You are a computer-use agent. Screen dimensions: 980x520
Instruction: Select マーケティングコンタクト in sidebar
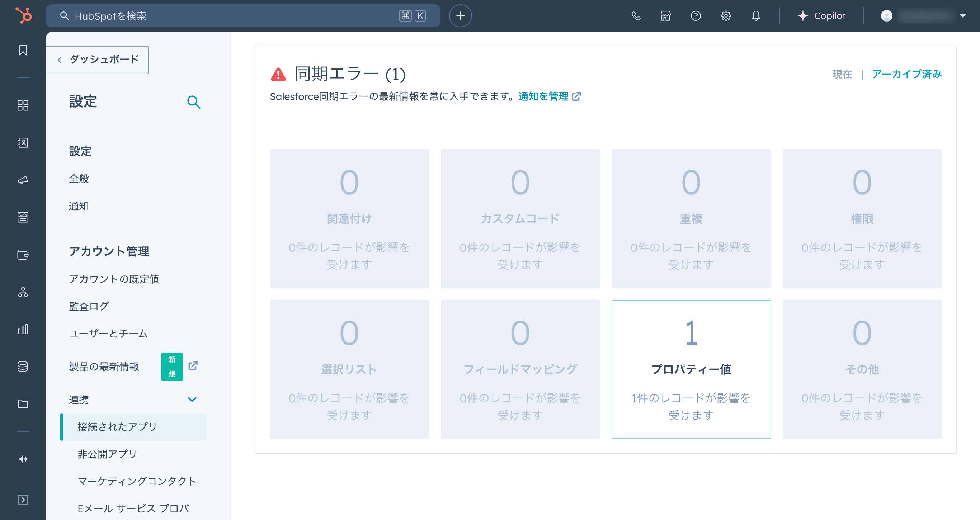pos(137,481)
